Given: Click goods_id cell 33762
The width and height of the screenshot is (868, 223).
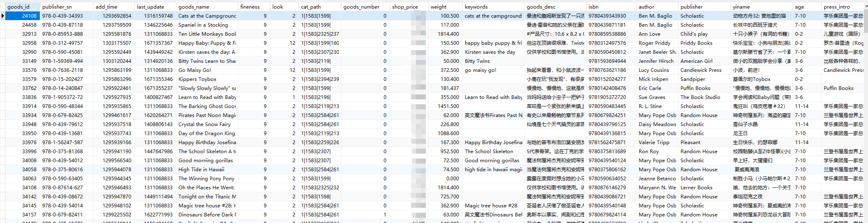Looking at the screenshot, I should point(23,88).
